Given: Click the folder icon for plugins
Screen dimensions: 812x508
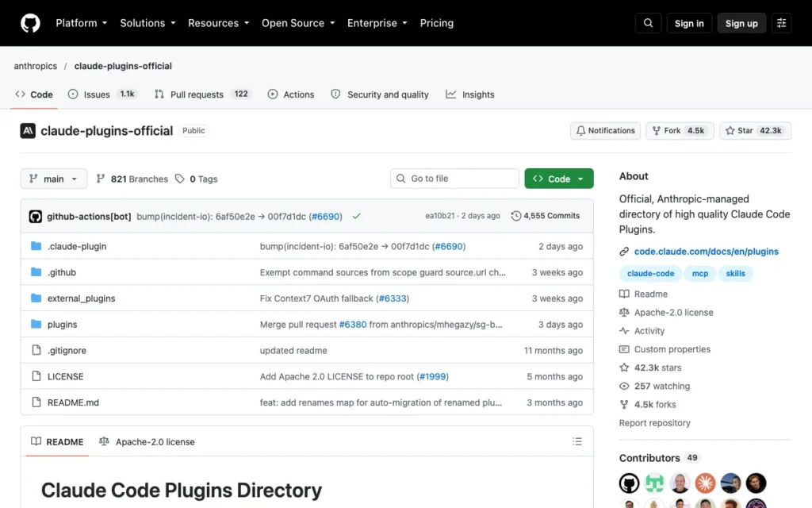Looking at the screenshot, I should [x=36, y=324].
